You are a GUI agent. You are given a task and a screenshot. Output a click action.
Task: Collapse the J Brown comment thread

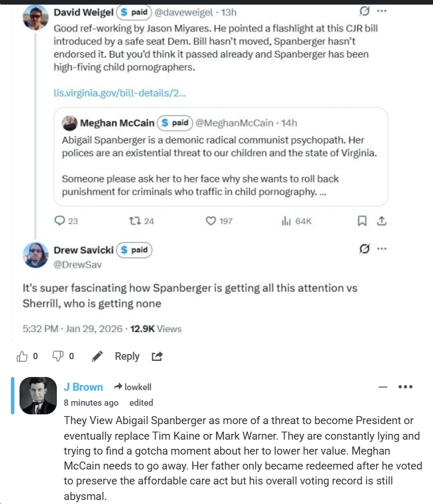383,387
